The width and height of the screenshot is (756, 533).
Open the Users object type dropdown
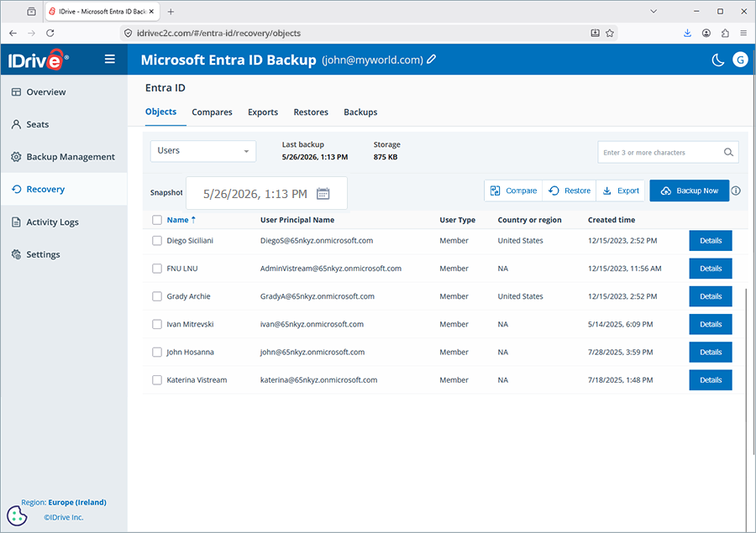point(203,151)
